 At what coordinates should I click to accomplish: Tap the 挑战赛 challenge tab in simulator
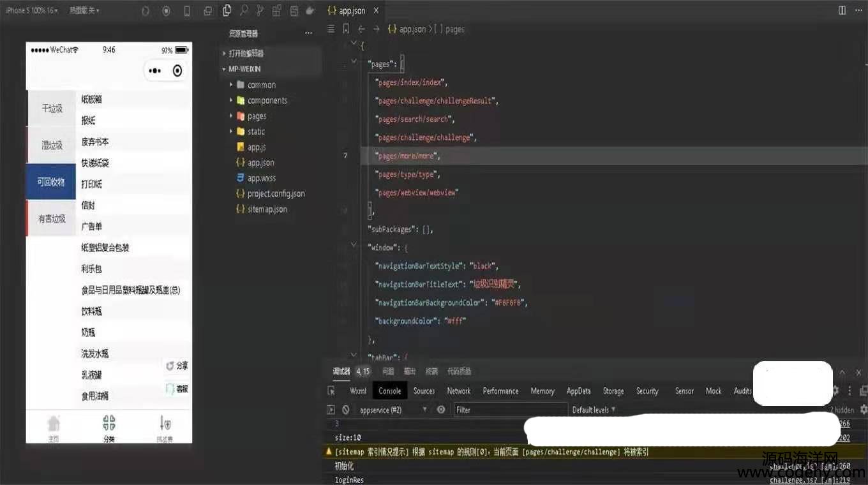[x=165, y=428]
